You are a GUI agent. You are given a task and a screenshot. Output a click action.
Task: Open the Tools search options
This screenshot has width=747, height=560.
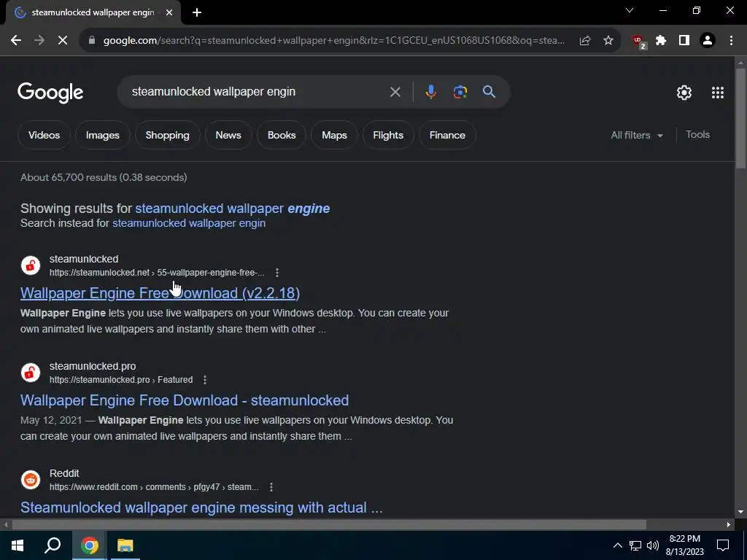click(x=698, y=135)
